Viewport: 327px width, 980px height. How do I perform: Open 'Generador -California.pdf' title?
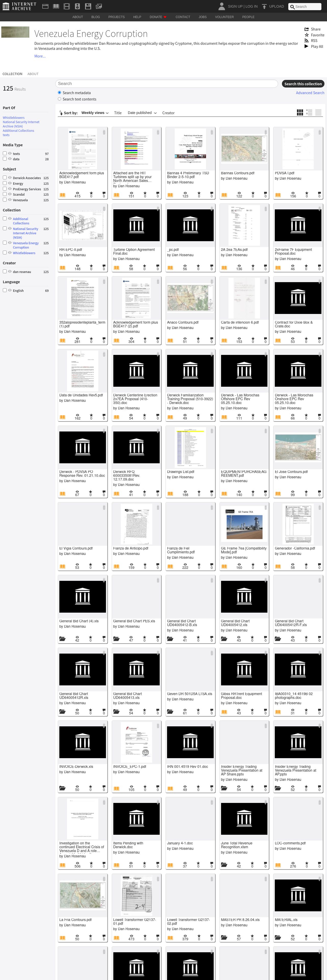click(x=295, y=548)
